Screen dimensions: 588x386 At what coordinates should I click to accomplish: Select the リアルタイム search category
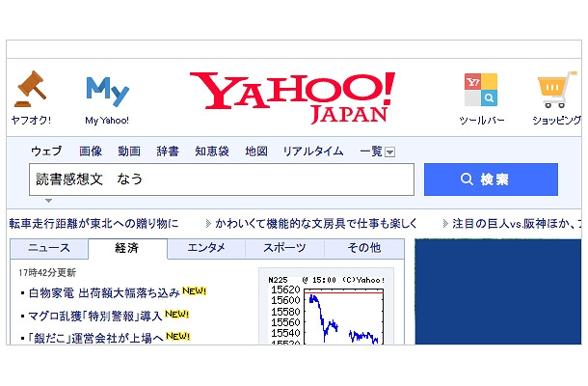tap(313, 151)
